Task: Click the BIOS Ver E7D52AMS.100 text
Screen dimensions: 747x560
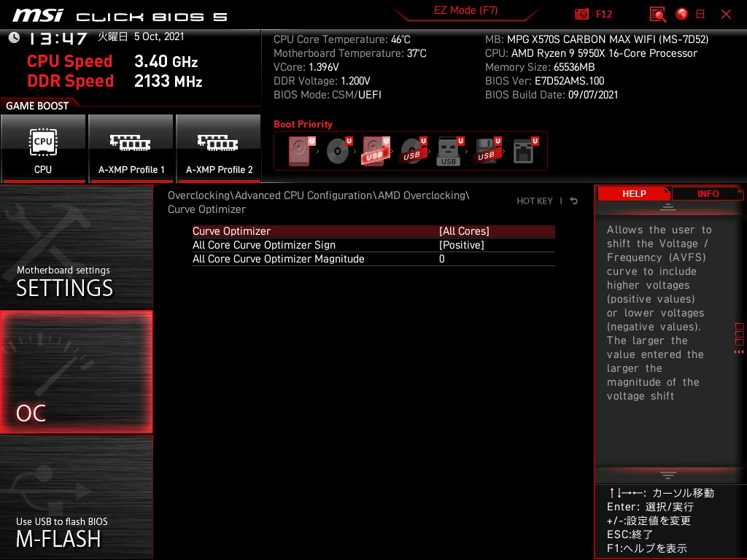Action: point(544,81)
